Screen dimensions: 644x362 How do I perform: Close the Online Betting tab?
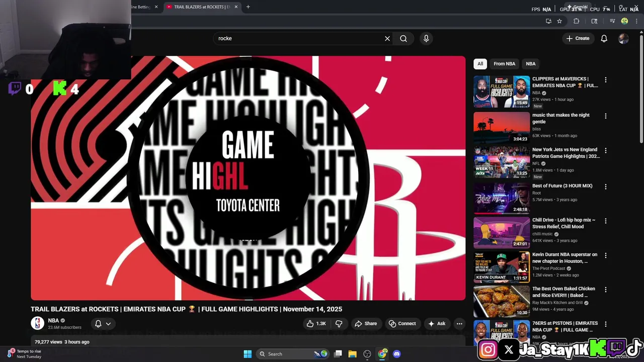tap(156, 7)
